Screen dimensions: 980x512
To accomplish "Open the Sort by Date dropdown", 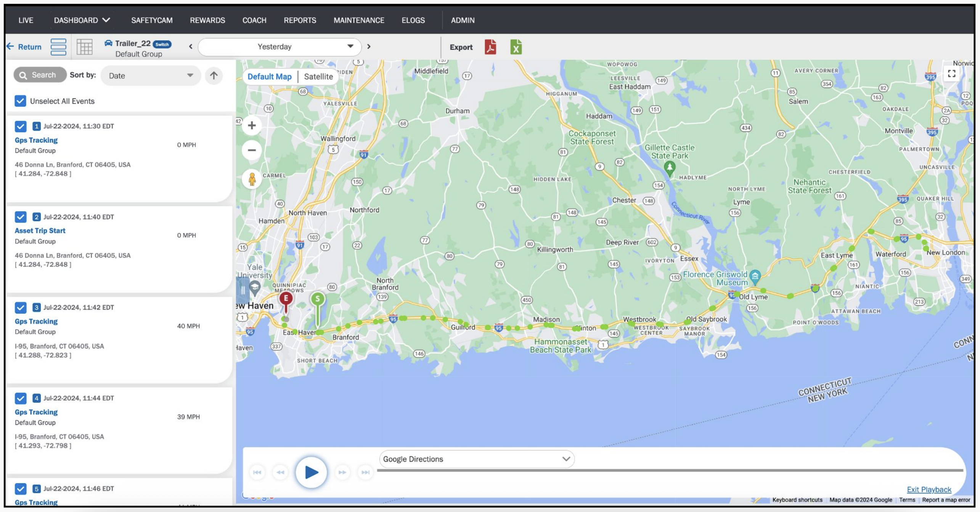I will click(x=151, y=75).
